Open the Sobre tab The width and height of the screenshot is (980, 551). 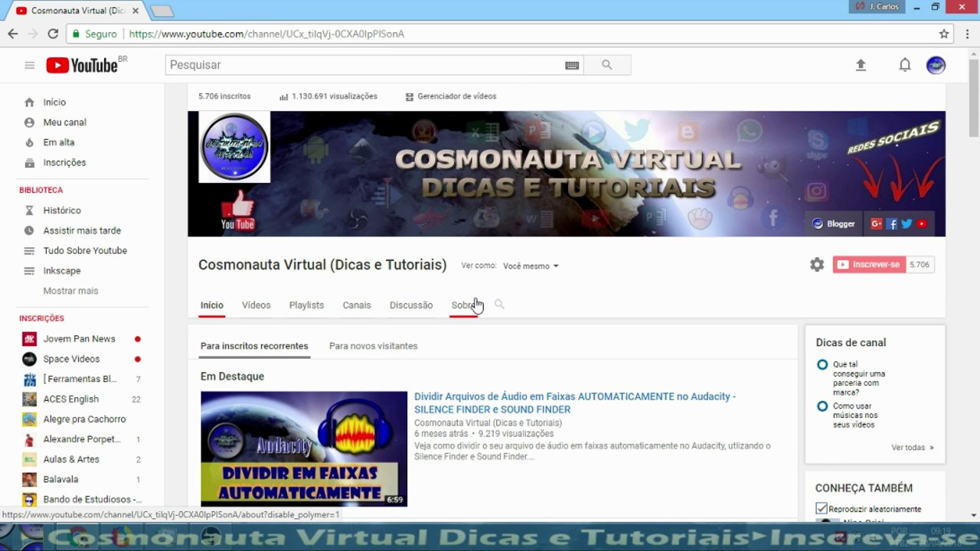pyautogui.click(x=463, y=305)
